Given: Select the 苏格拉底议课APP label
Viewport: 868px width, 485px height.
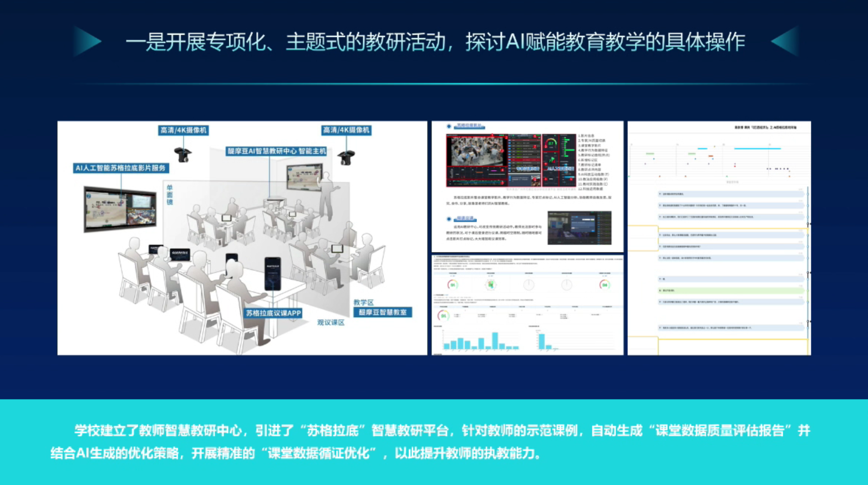Looking at the screenshot, I should 273,313.
